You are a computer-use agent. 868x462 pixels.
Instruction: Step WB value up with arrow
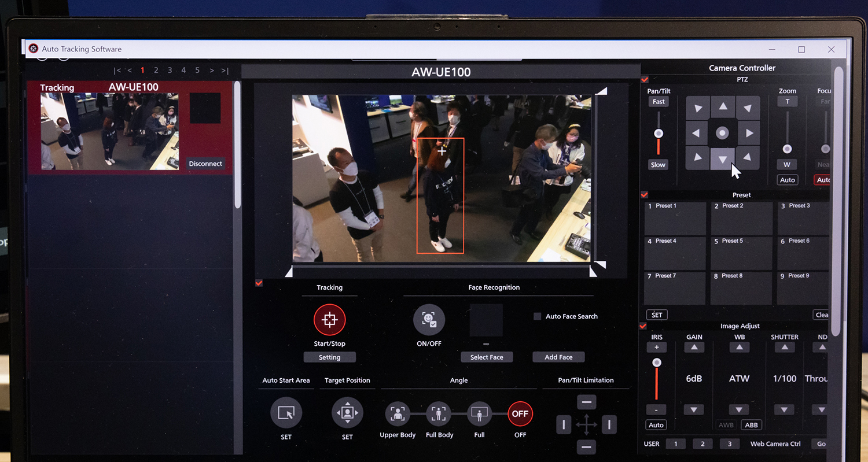coord(739,348)
